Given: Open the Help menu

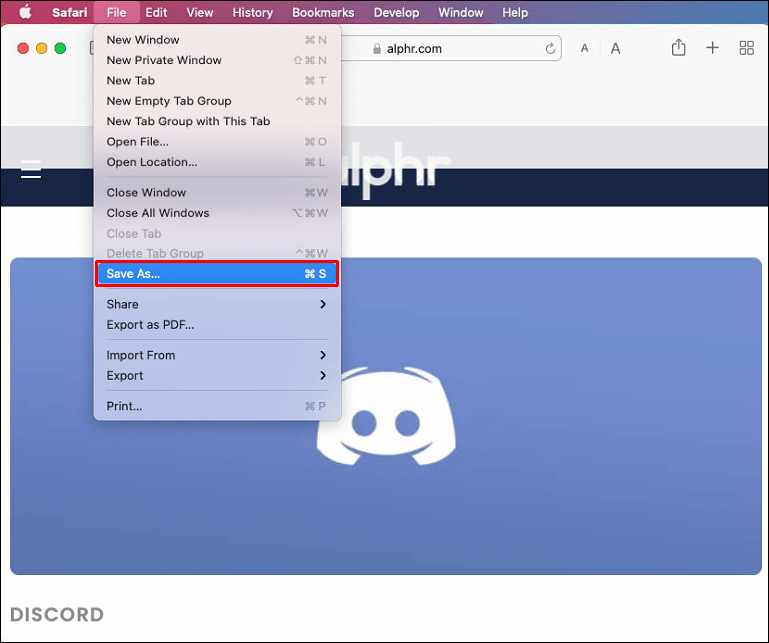Looking at the screenshot, I should (515, 12).
